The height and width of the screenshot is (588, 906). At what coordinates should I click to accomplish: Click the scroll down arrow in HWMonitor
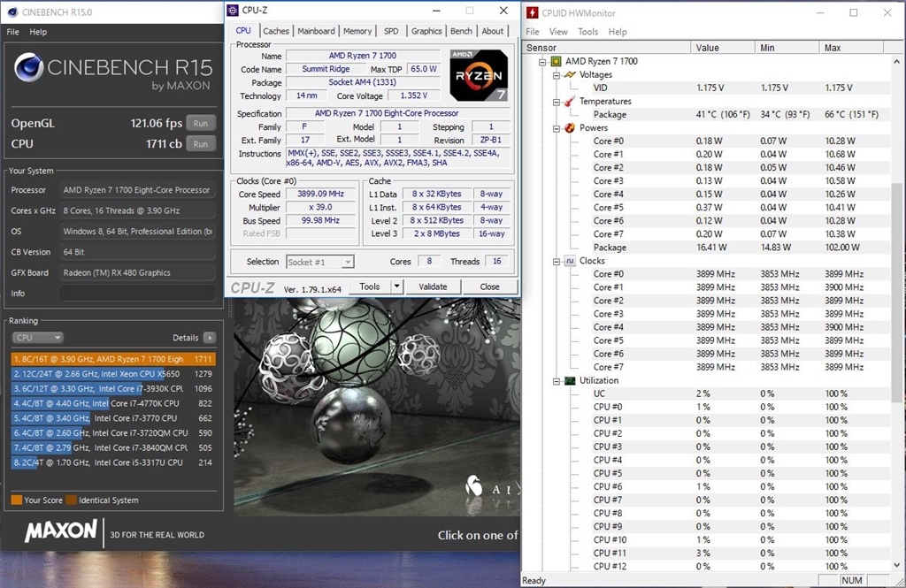coord(896,565)
